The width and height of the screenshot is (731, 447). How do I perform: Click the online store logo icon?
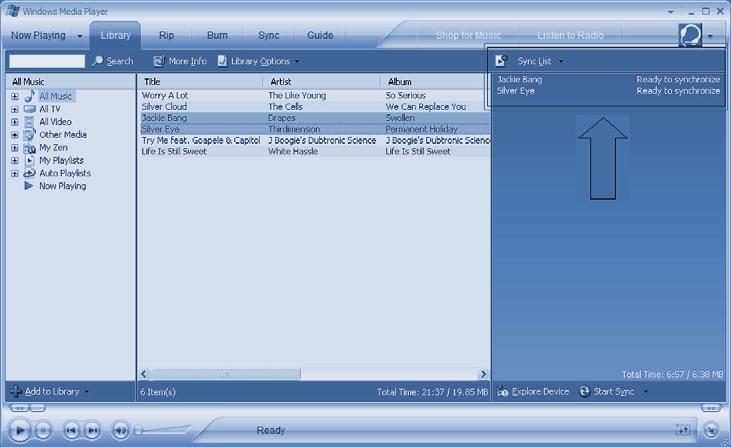[690, 35]
